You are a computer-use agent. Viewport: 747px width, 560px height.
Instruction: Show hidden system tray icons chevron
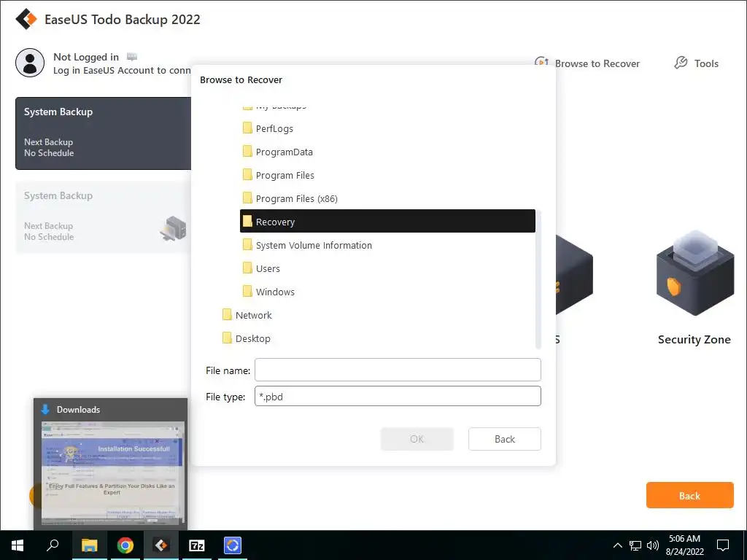[x=617, y=545]
